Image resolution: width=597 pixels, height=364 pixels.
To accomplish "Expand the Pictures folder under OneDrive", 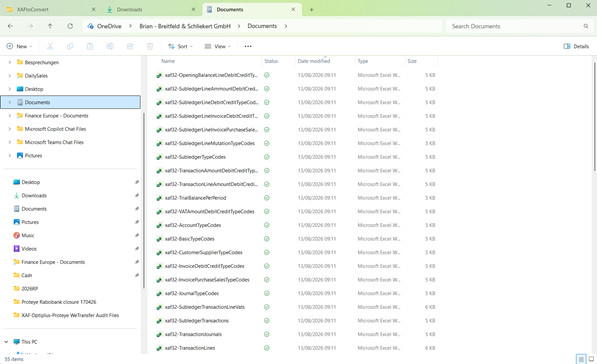I will point(10,156).
